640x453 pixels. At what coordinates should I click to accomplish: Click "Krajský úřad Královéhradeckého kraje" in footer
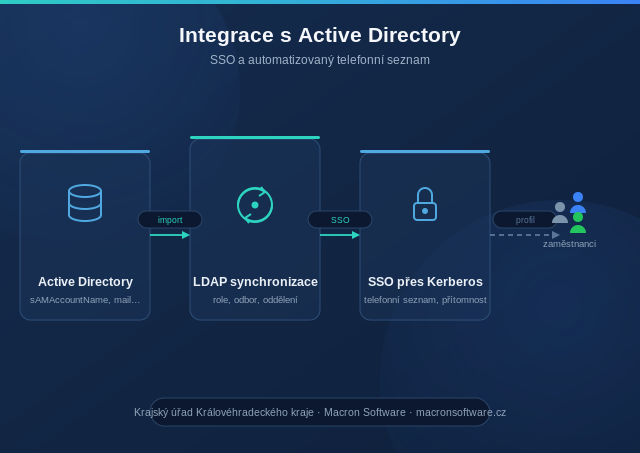coord(224,412)
